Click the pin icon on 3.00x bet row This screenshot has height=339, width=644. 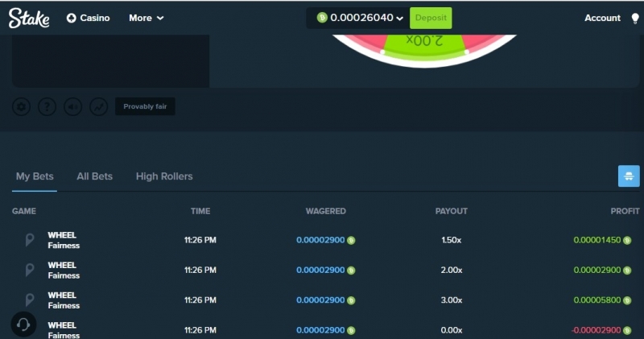(29, 300)
